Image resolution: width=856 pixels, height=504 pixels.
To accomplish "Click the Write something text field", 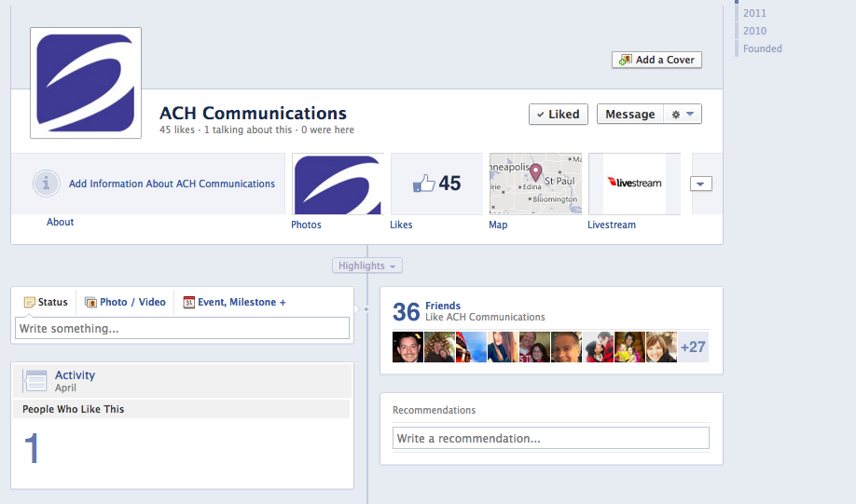I will pos(183,328).
